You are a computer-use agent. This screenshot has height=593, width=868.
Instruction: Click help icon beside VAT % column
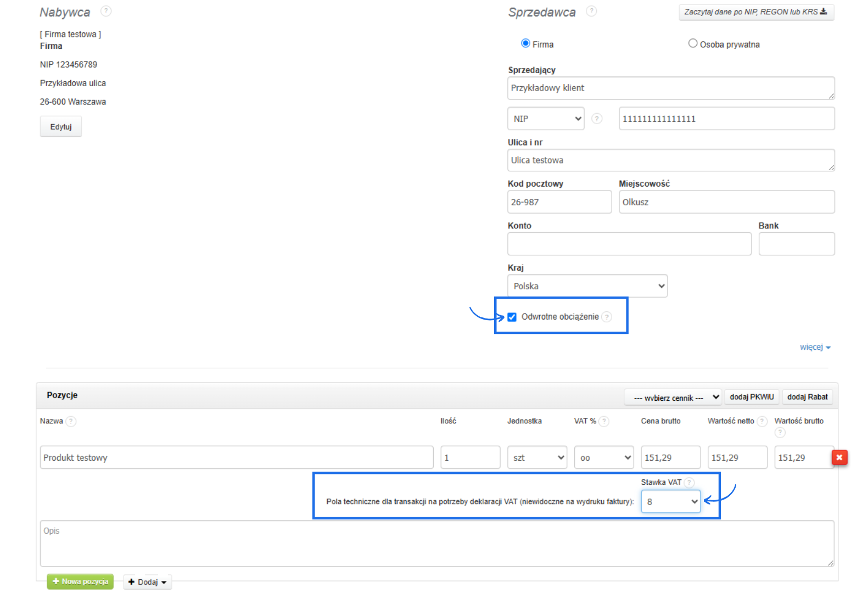[604, 421]
